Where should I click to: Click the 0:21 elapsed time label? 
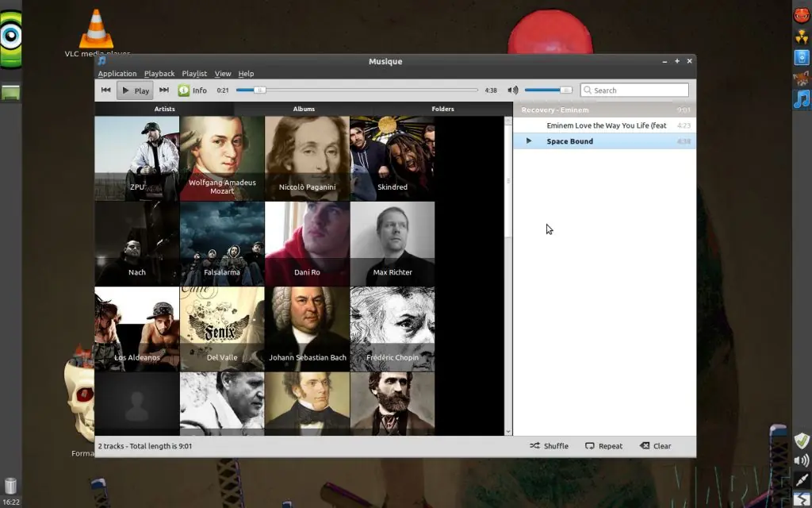(223, 90)
